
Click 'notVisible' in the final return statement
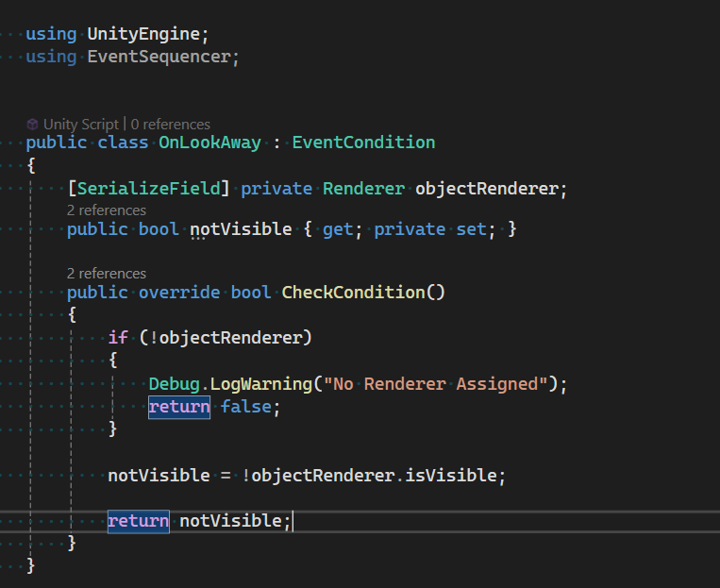(231, 521)
